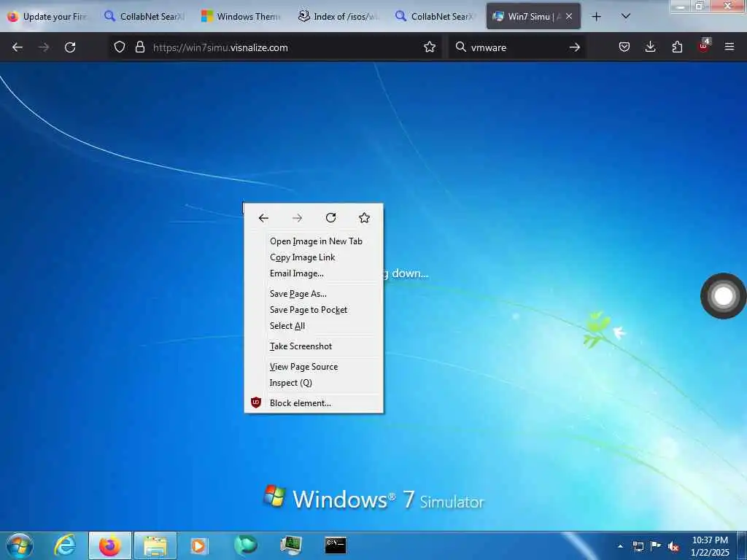The width and height of the screenshot is (747, 560).
Task: Switch to Update your Firefox tab
Action: tap(47, 17)
